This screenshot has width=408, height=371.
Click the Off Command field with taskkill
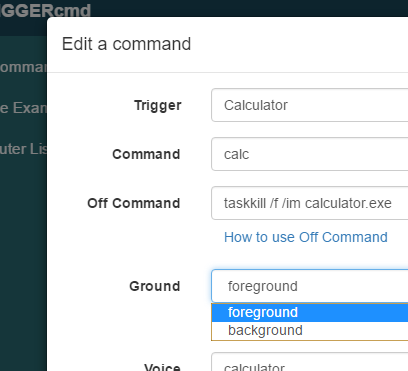tap(310, 203)
